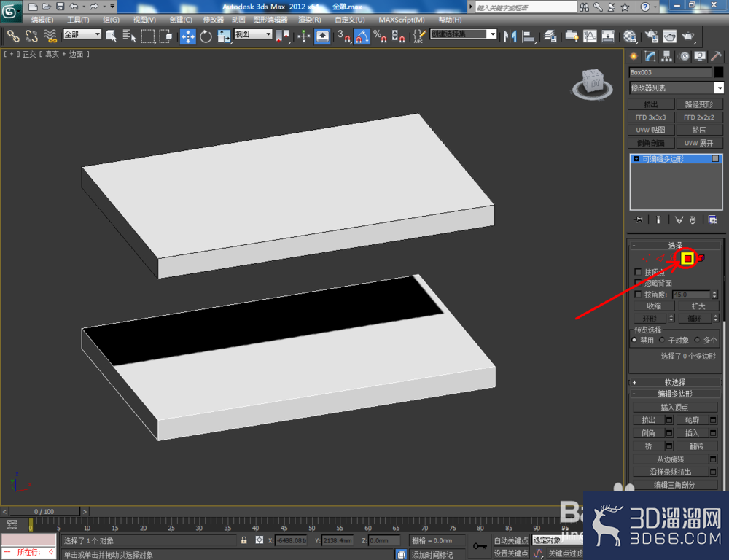
Task: Open the Render Setup icon
Action: click(x=651, y=36)
